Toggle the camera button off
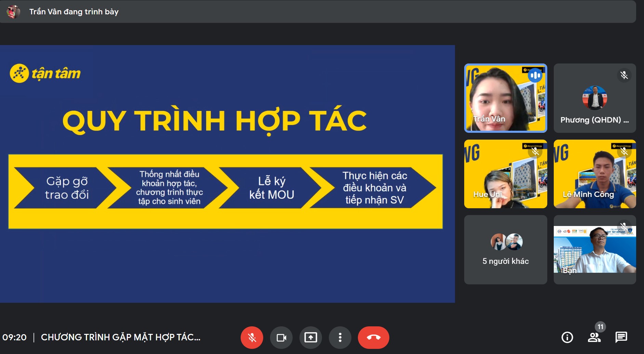The image size is (644, 354). tap(281, 338)
